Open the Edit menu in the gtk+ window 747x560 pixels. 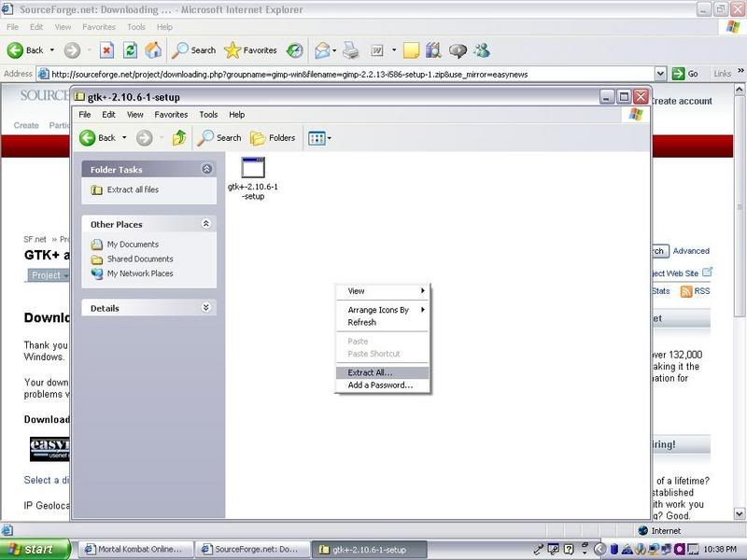pos(108,115)
